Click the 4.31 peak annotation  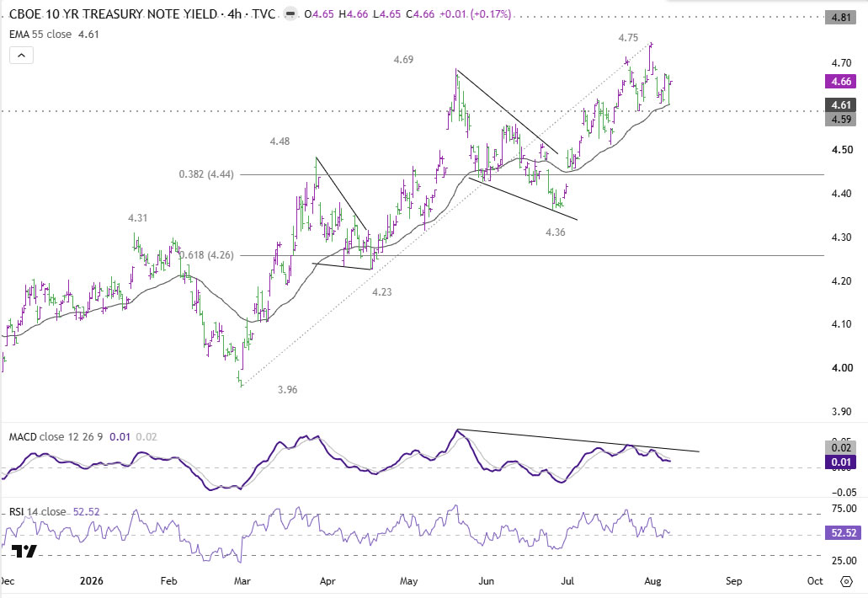click(138, 218)
